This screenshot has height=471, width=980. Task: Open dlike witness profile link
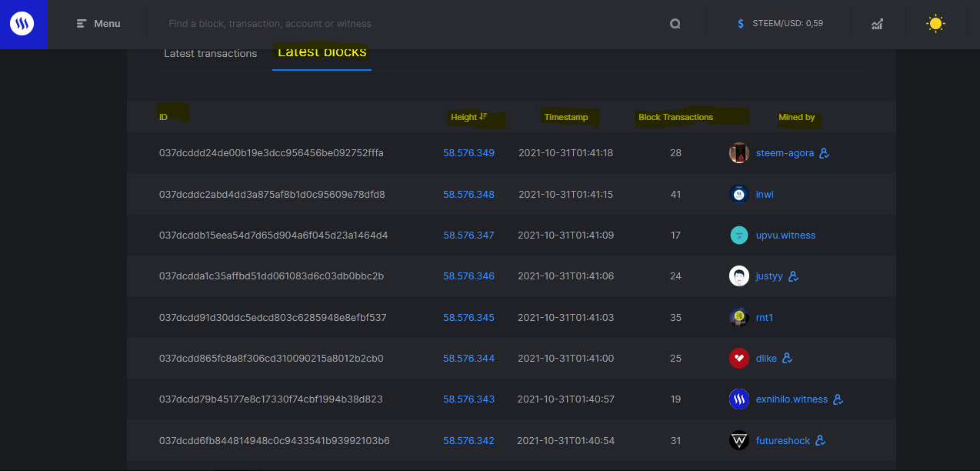click(766, 359)
